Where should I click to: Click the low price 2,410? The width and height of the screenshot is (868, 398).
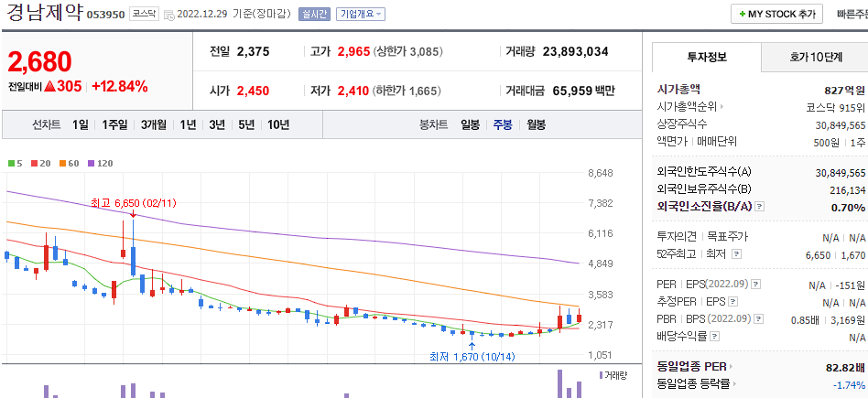pyautogui.click(x=353, y=91)
